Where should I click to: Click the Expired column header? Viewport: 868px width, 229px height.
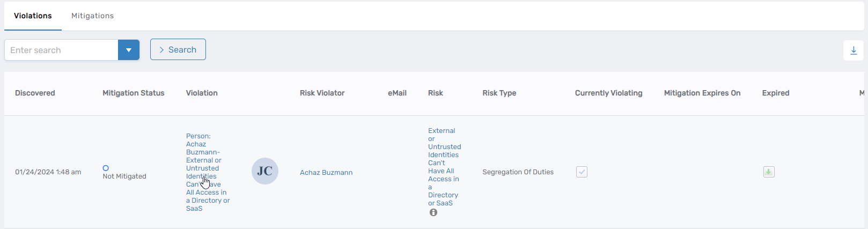(775, 93)
